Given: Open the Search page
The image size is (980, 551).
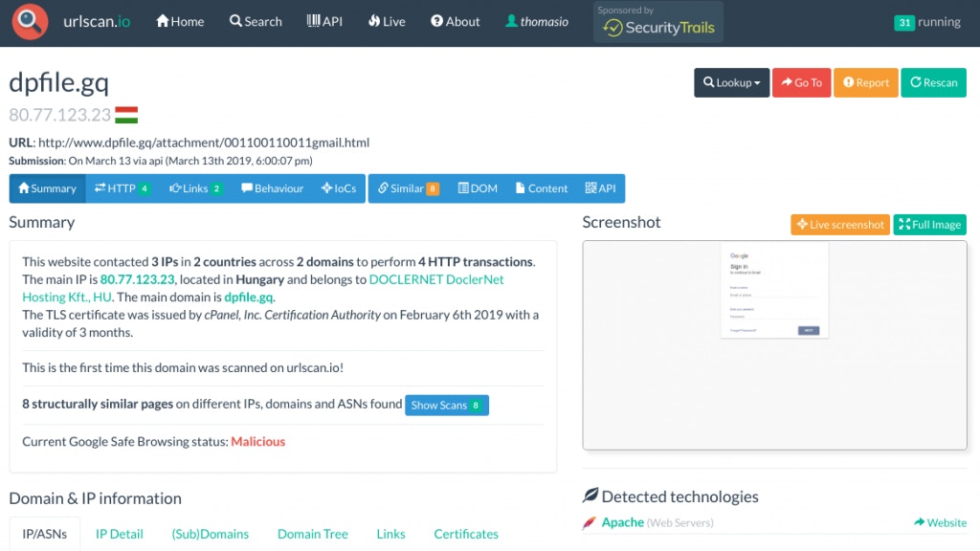Looking at the screenshot, I should click(x=256, y=21).
